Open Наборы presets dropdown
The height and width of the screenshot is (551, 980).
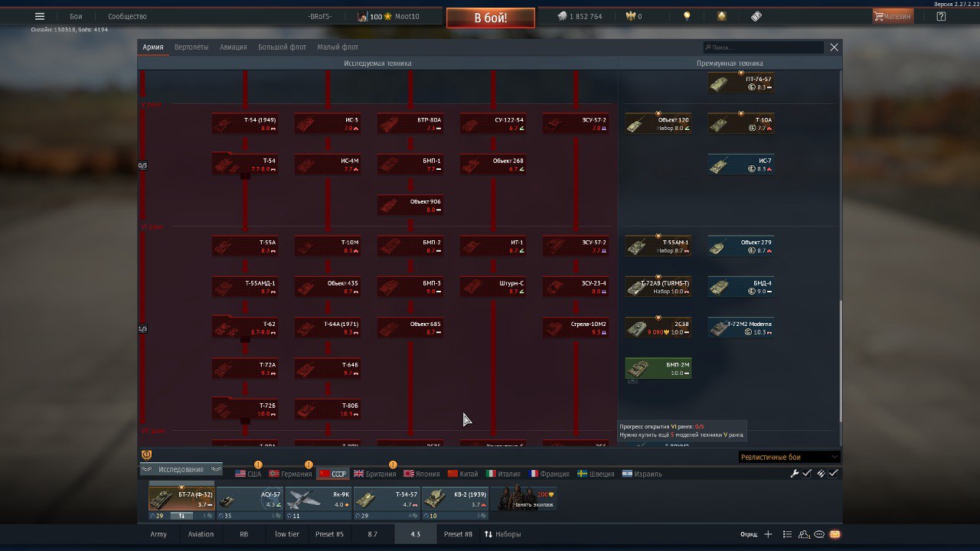click(x=502, y=534)
